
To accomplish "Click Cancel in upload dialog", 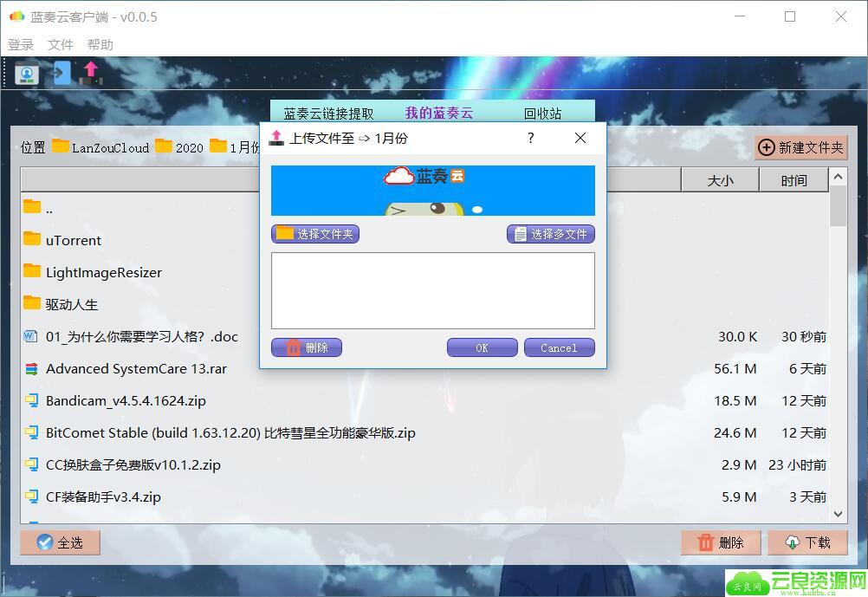I will point(559,347).
